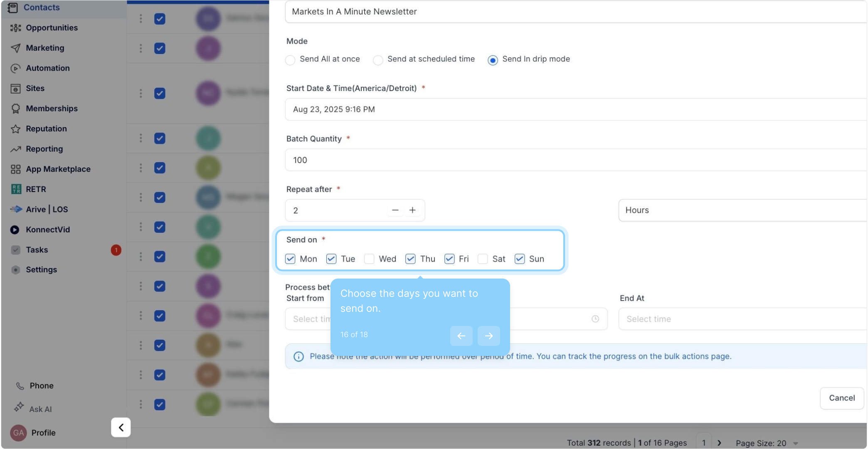Go back to previous tour step
Image resolution: width=868 pixels, height=449 pixels.
[x=461, y=336]
